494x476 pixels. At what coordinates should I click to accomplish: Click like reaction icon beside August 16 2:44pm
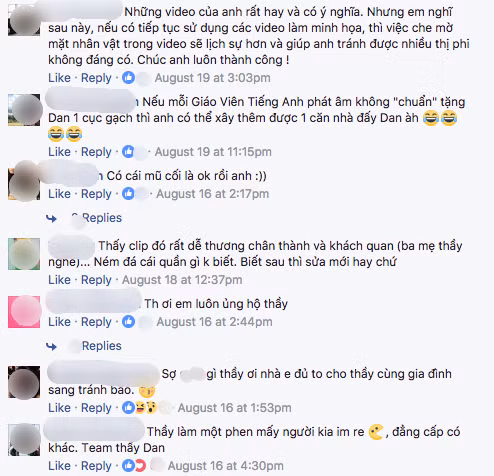tap(128, 322)
